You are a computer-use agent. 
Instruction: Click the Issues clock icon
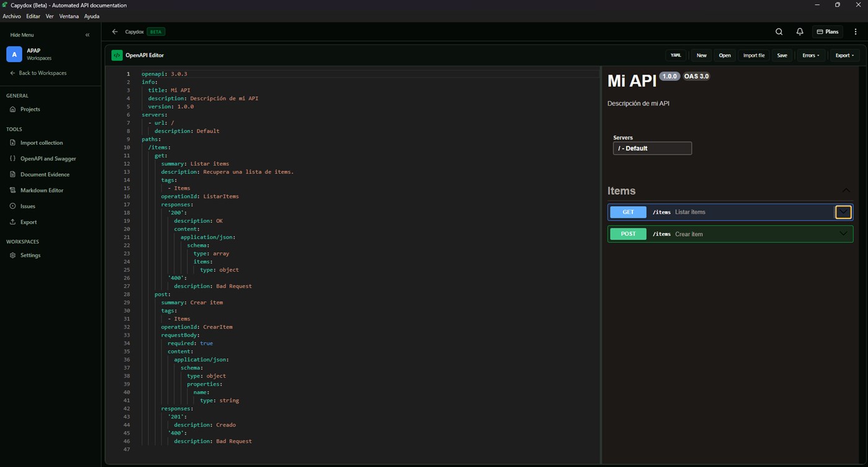12,206
